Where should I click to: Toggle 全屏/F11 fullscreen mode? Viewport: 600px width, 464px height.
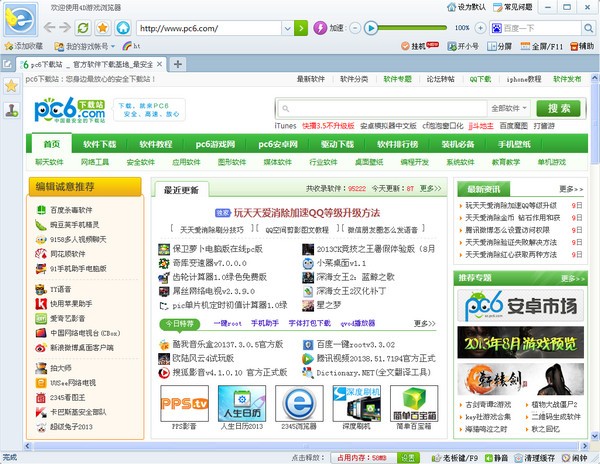tap(542, 46)
